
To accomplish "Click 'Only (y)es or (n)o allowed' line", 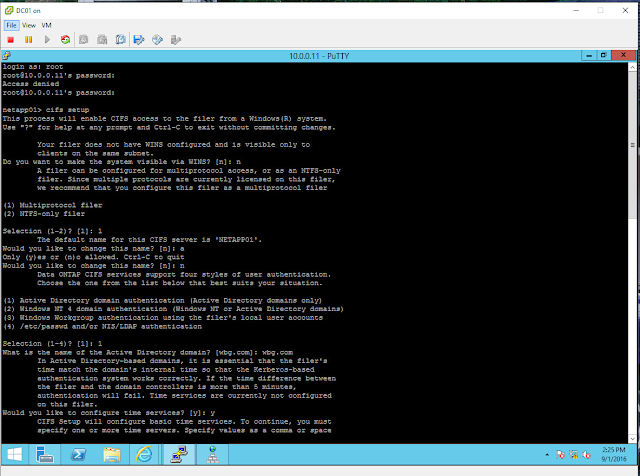I will tap(93, 257).
